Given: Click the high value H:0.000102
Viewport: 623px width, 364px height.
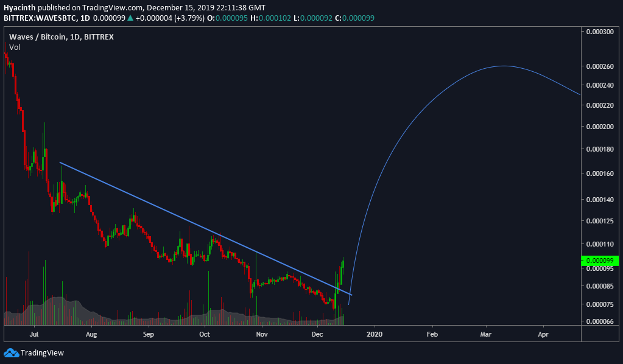Looking at the screenshot, I should [x=270, y=18].
